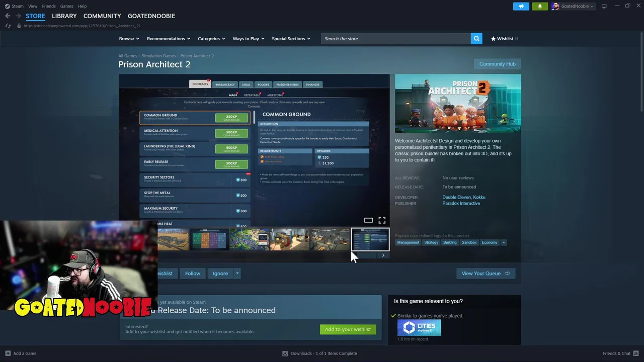Click the Big Picture monitor icon

coord(604,6)
